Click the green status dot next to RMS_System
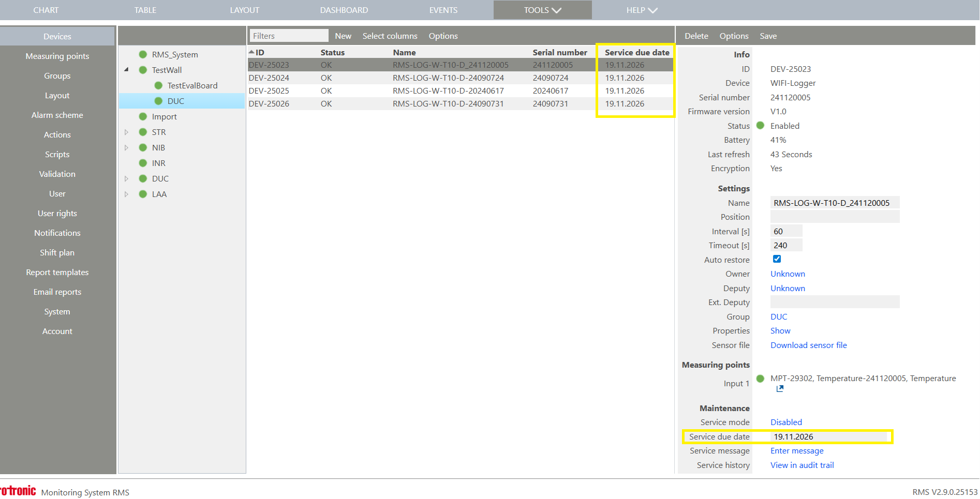Image resolution: width=980 pixels, height=499 pixels. 143,54
